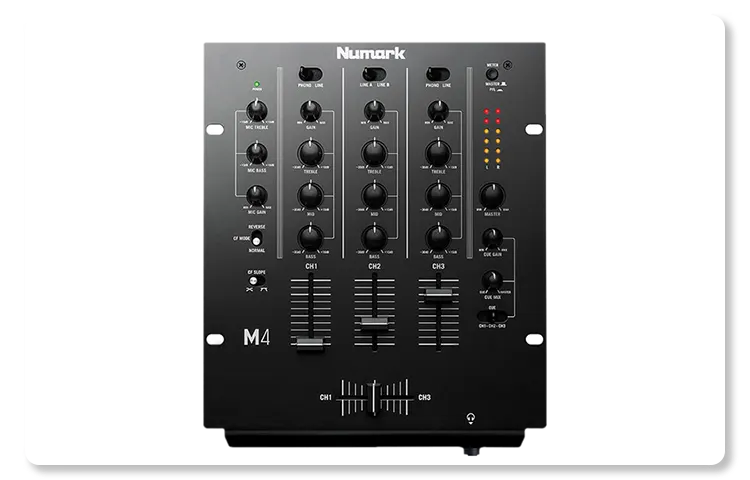The height and width of the screenshot is (480, 750).
Task: Push the Meter Master/PFL button
Action: [492, 74]
